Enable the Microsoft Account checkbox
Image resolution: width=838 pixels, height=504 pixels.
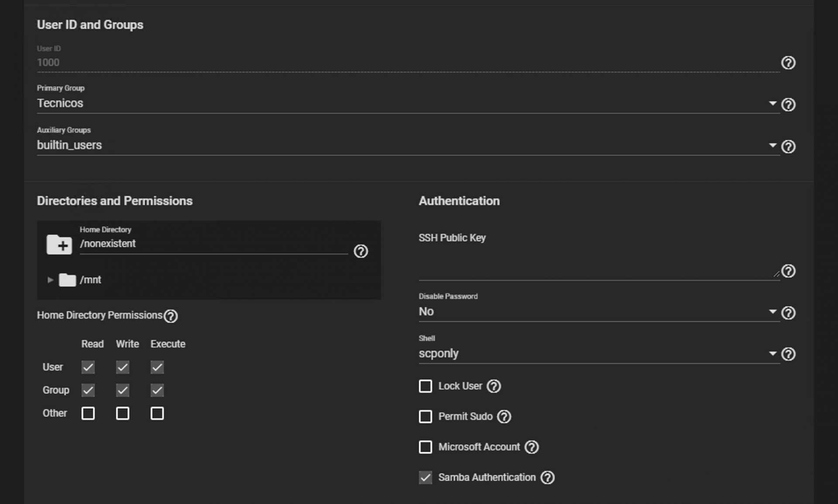(426, 447)
